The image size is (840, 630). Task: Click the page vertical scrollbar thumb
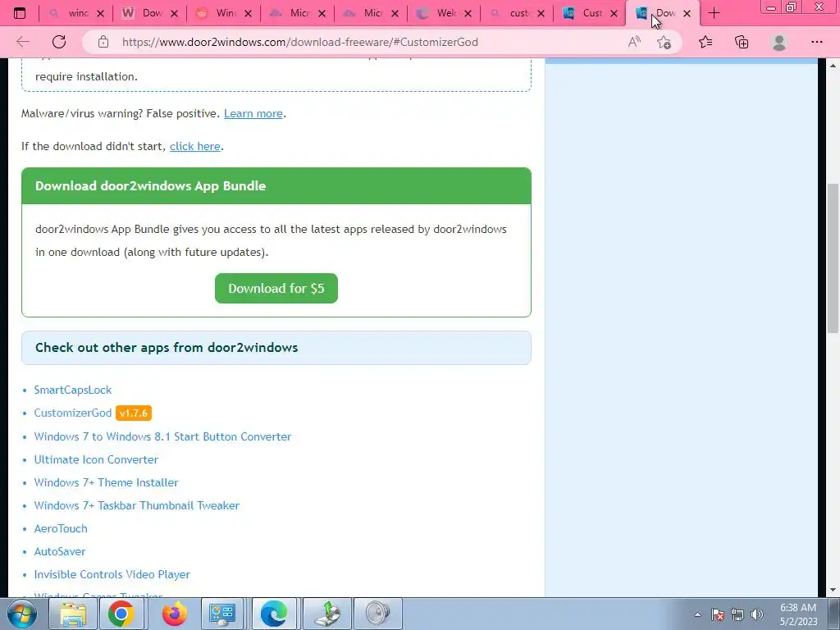coord(833,258)
